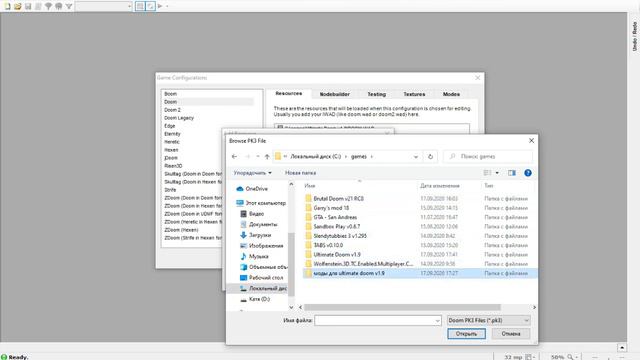Screen dimensions: 640x360
Task: Click the Отмена button
Action: pos(511,334)
